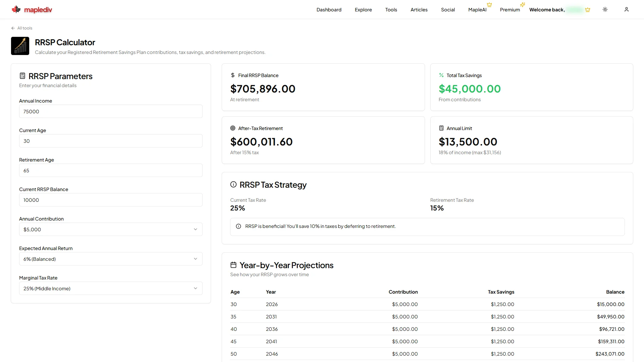Click the $49,950.00 balance cell
This screenshot has height=362, width=644.
[610, 317]
